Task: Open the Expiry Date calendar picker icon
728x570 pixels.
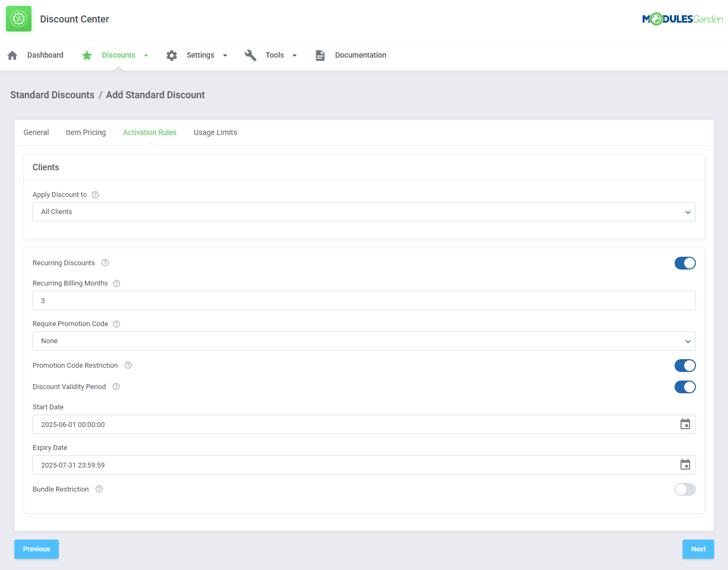Action: coord(685,464)
